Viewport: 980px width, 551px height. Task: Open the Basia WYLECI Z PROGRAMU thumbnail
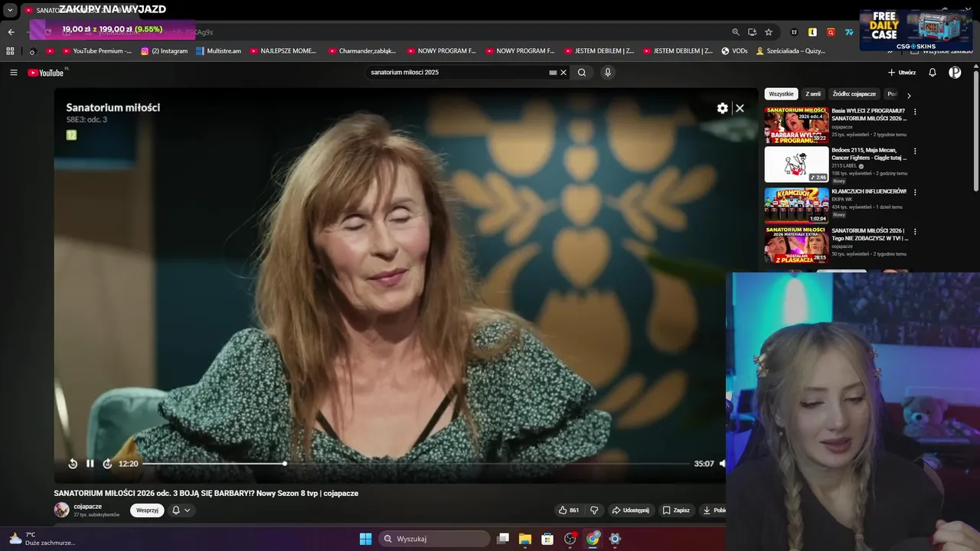pyautogui.click(x=796, y=125)
